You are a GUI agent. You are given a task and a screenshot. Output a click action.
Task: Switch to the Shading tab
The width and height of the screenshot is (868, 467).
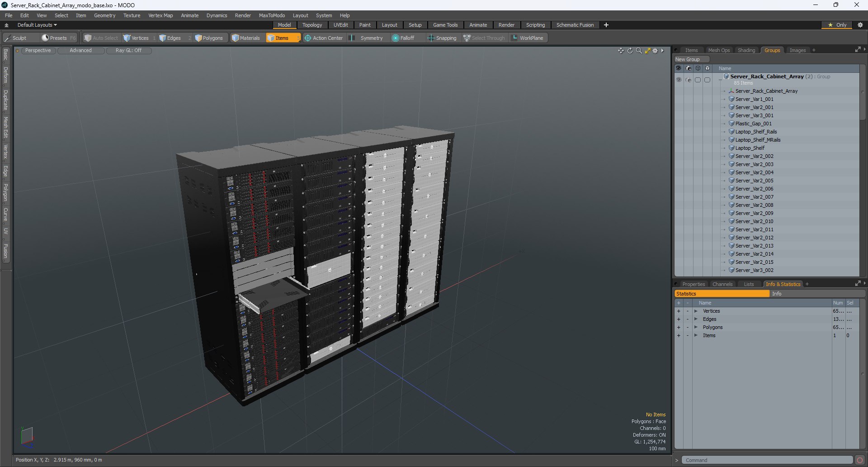(746, 50)
